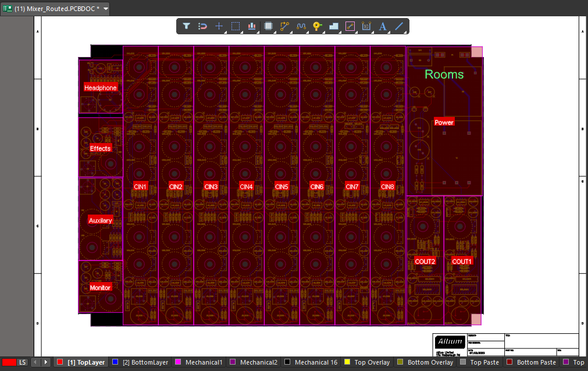Screen dimensions: 588x371
Task: Click the place via tool
Action: pos(317,26)
